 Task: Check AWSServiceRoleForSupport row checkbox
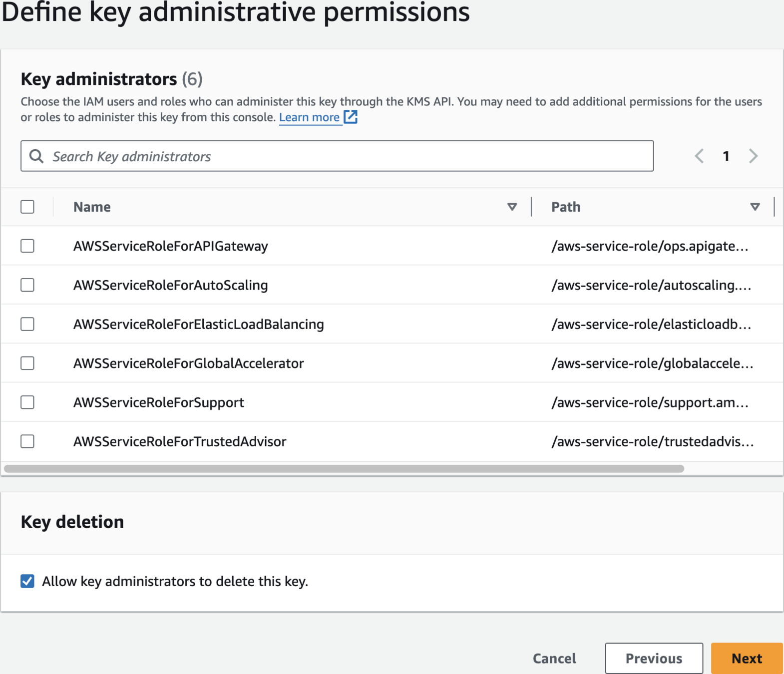click(27, 402)
